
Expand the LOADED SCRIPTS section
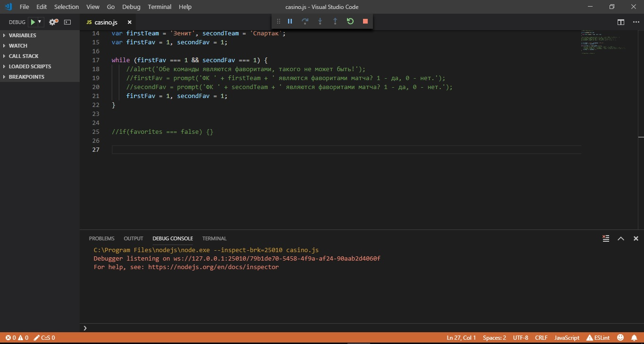click(40, 66)
